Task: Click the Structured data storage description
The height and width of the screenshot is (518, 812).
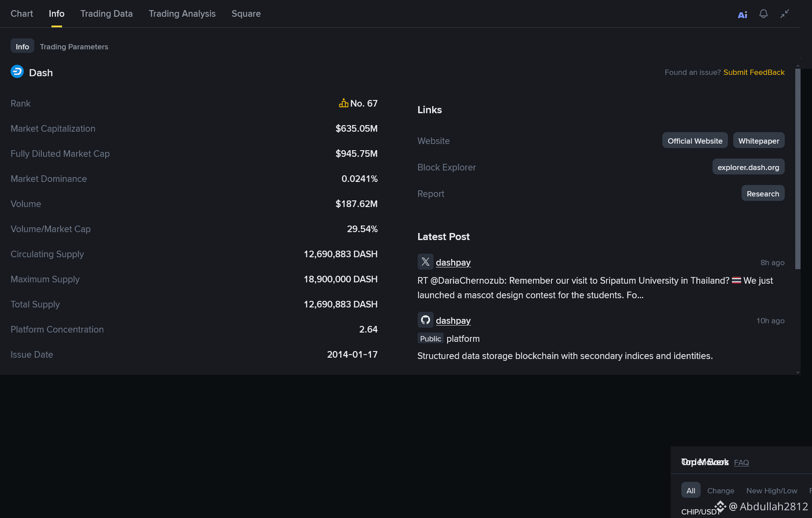Action: [565, 356]
